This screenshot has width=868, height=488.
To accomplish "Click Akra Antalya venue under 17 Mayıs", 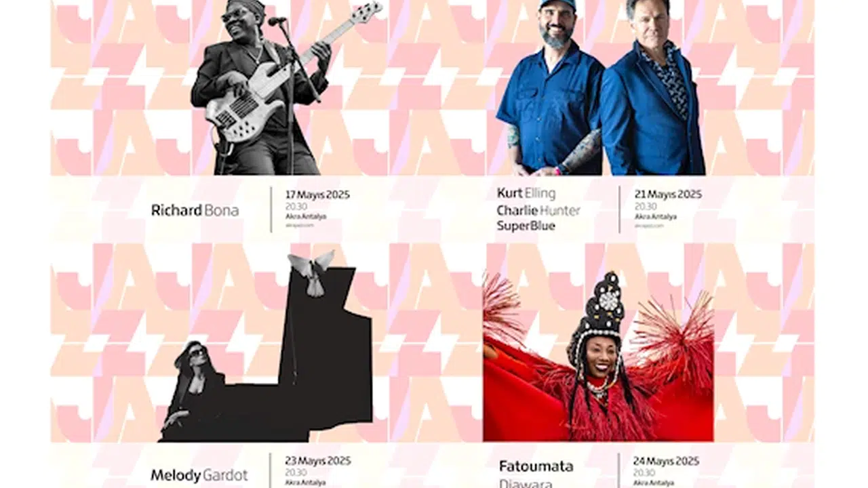I will coord(306,217).
